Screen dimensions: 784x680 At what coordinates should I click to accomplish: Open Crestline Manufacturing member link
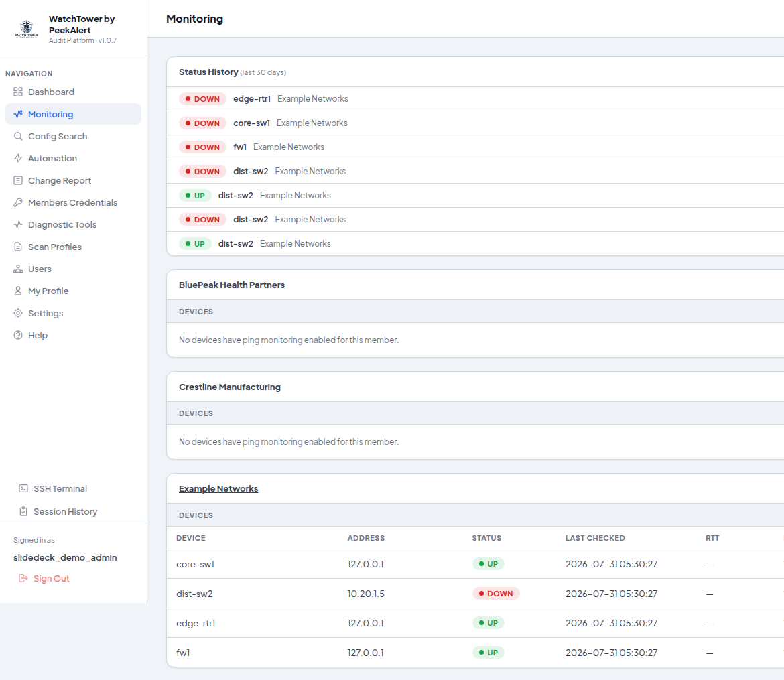[x=229, y=387]
